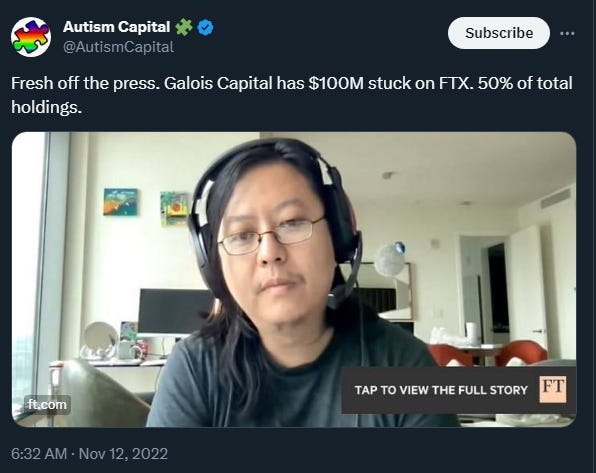Click the blue painting on the wall
Image resolution: width=596 pixels, height=473 pixels.
120,202
